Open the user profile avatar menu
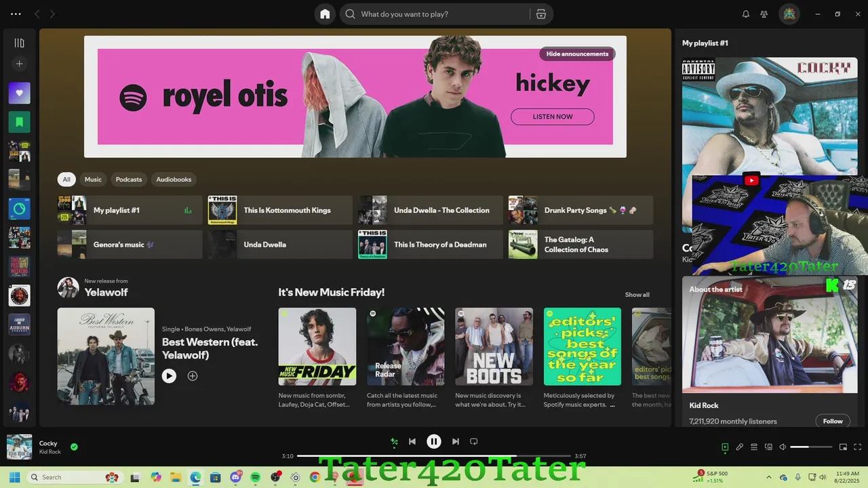Screen dimensions: 868x488 pyautogui.click(x=789, y=14)
